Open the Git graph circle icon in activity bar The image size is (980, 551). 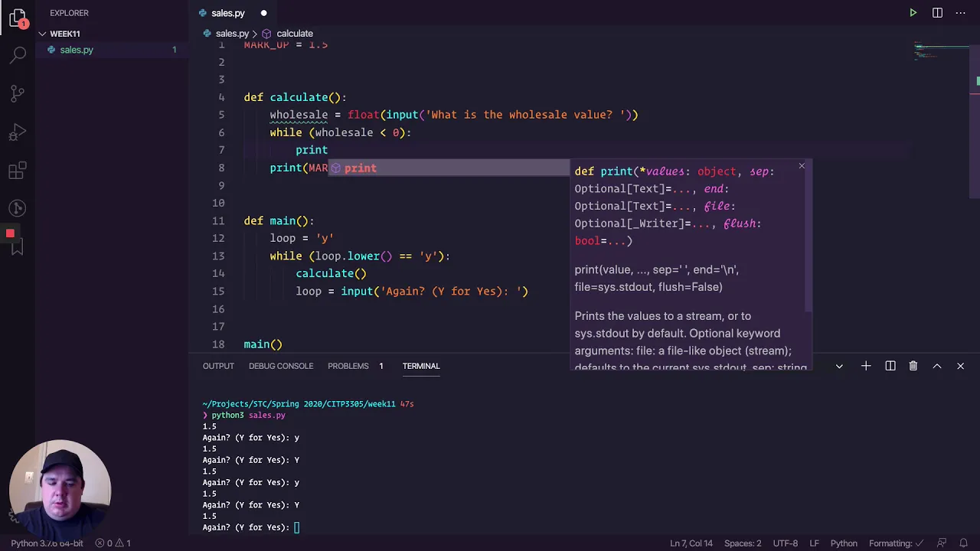[18, 208]
